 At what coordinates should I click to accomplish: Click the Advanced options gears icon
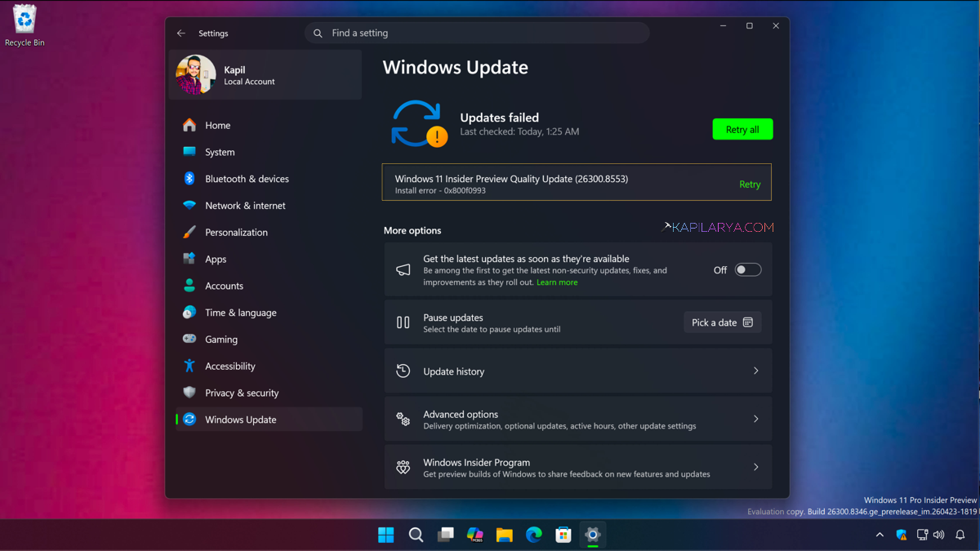(x=403, y=419)
